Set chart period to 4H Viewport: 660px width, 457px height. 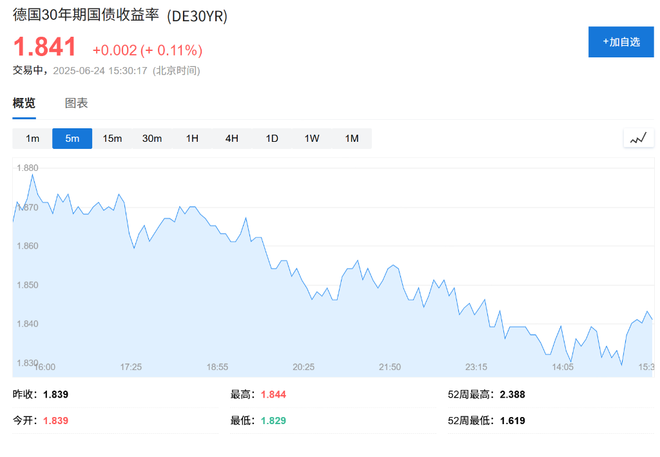tap(232, 138)
